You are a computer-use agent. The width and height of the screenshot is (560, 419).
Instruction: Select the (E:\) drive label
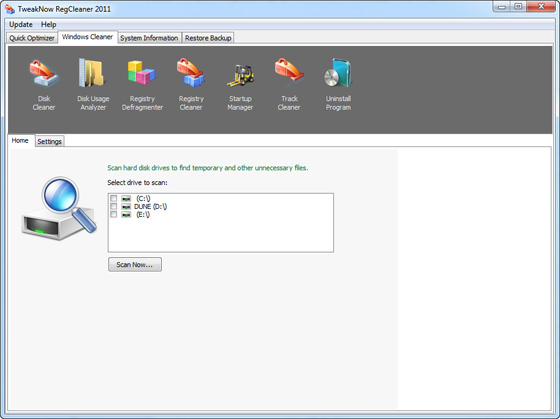(x=143, y=215)
